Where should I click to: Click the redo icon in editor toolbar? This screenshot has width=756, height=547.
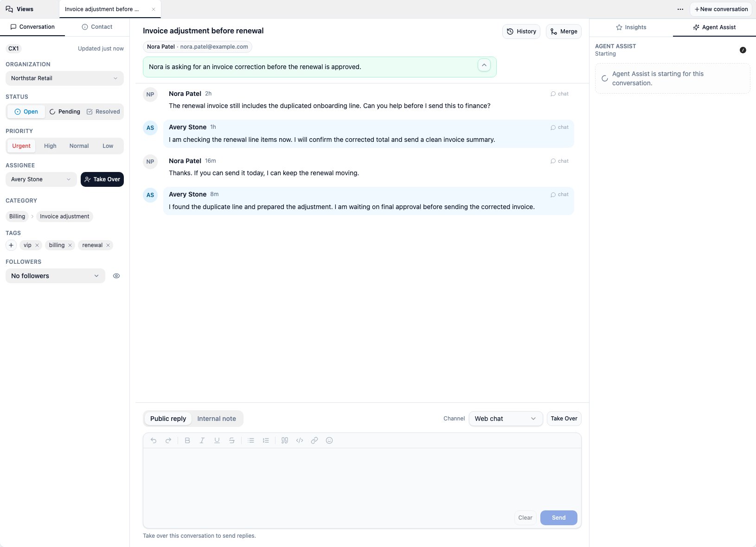coord(168,440)
